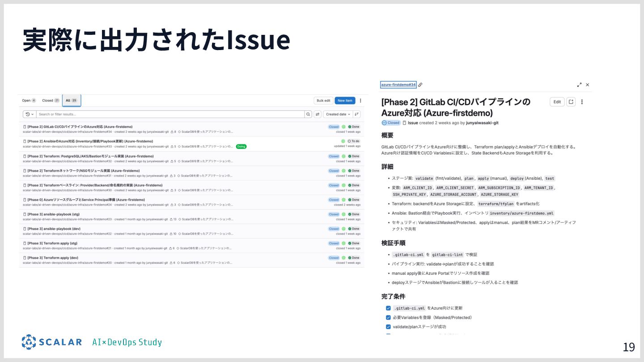644x362 pixels.
Task: Open the recent searches history dropdown
Action: tap(30, 114)
